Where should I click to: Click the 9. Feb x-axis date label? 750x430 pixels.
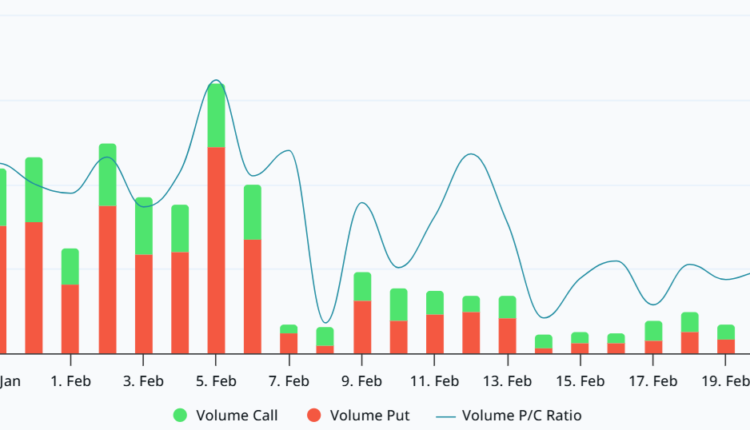[362, 381]
